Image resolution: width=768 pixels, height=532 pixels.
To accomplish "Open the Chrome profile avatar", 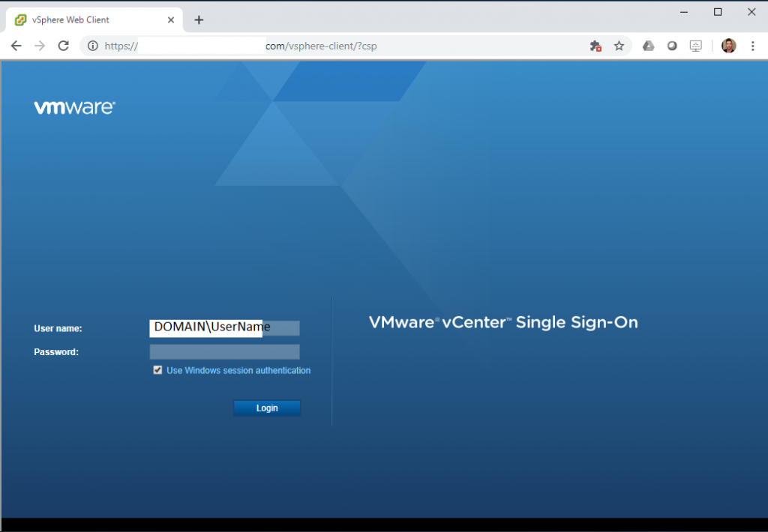I will [x=728, y=46].
